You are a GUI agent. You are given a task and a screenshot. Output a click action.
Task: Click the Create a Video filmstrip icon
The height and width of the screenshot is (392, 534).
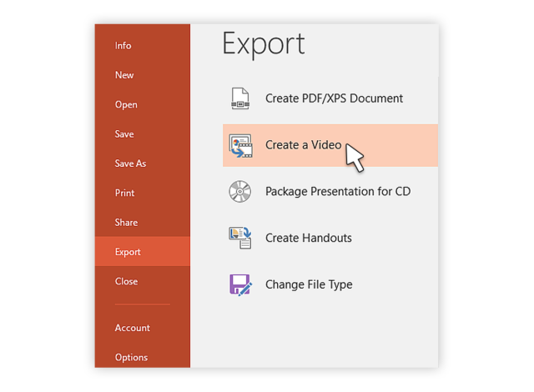[x=240, y=146]
